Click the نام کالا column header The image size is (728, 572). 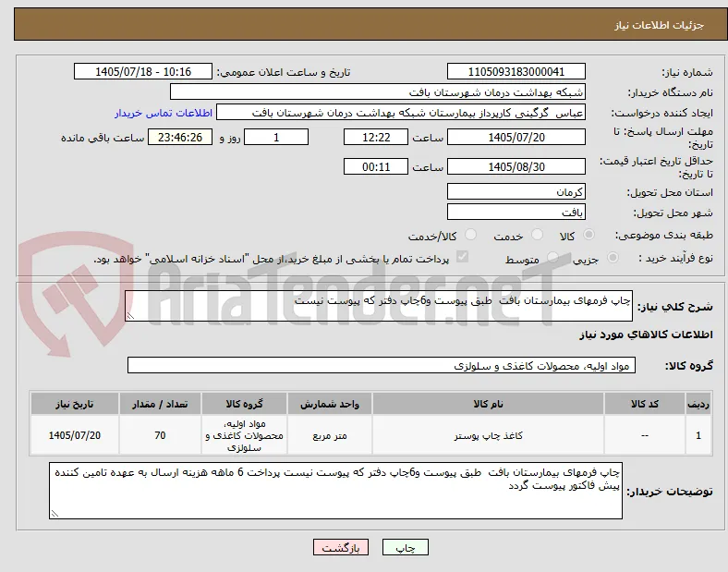click(x=488, y=404)
